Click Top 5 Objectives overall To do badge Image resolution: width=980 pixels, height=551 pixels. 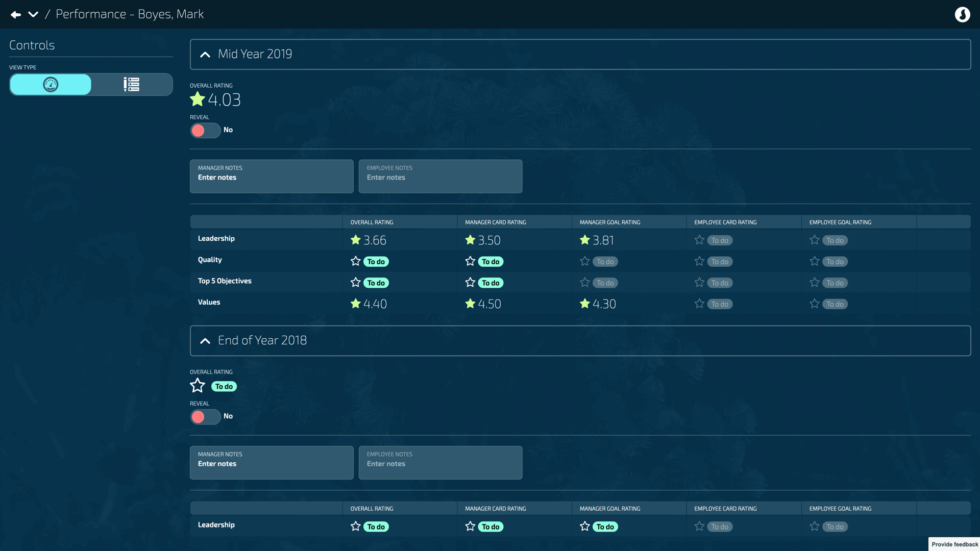pyautogui.click(x=376, y=283)
